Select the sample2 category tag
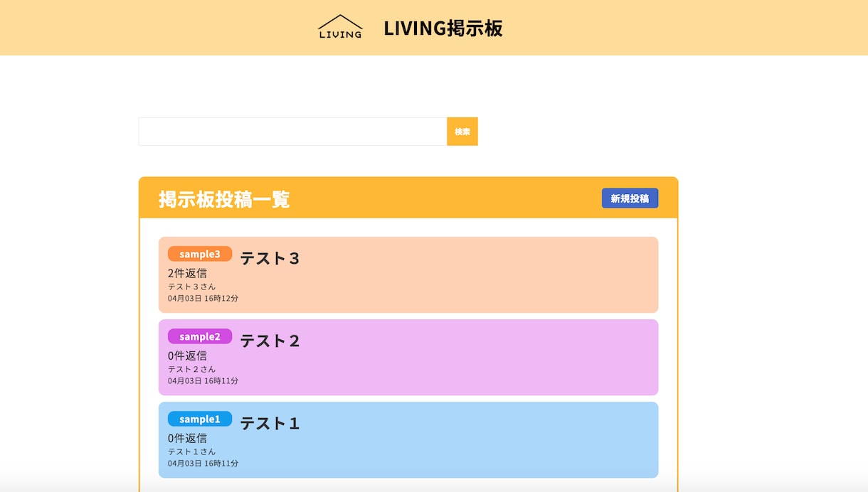This screenshot has width=868, height=492. (x=200, y=336)
